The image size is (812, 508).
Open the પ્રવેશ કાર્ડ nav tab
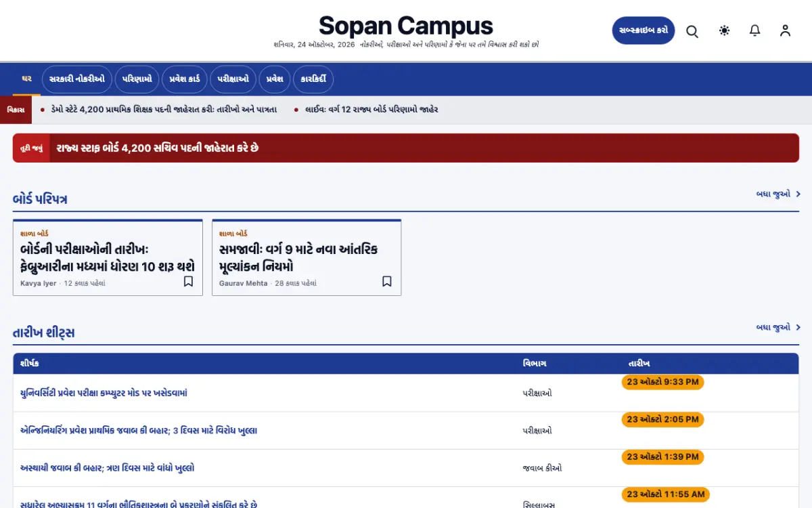pos(185,79)
